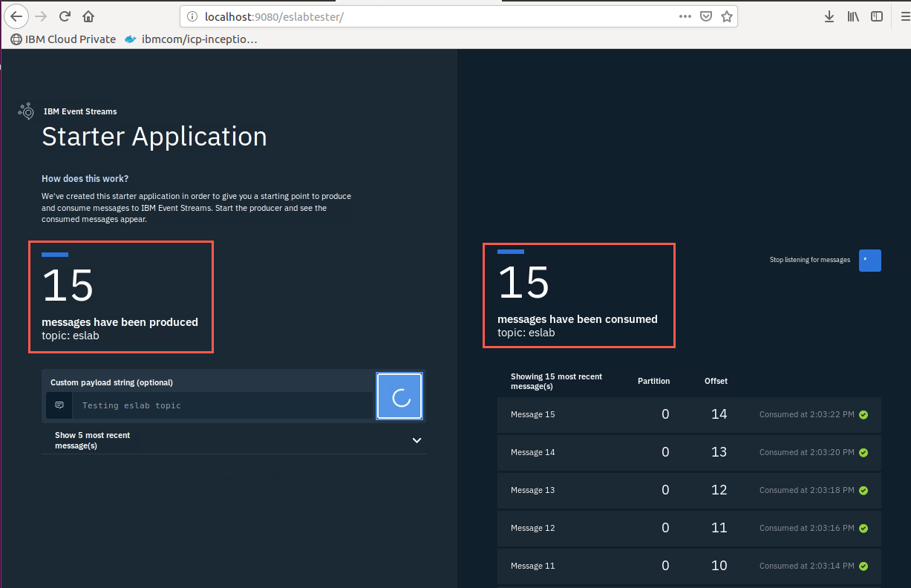Open the page actions three-dot menu
This screenshot has height=588, width=911.
pos(687,16)
